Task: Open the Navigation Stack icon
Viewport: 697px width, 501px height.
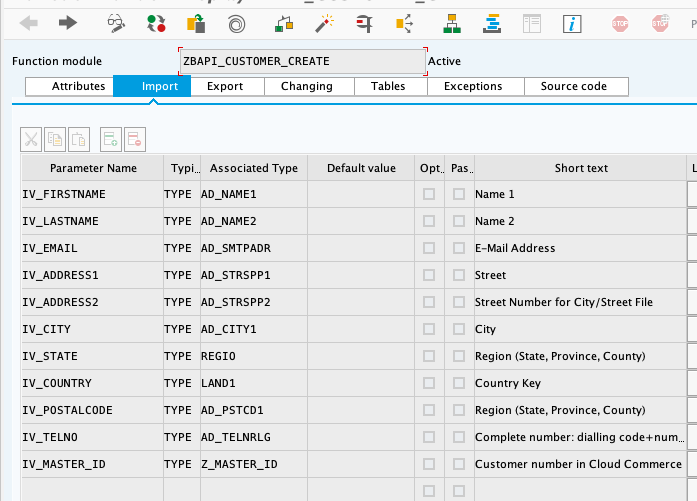Action: point(492,23)
